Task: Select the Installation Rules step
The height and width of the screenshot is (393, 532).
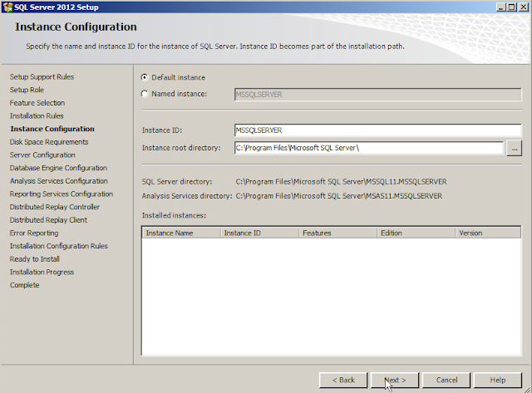Action: pyautogui.click(x=37, y=116)
